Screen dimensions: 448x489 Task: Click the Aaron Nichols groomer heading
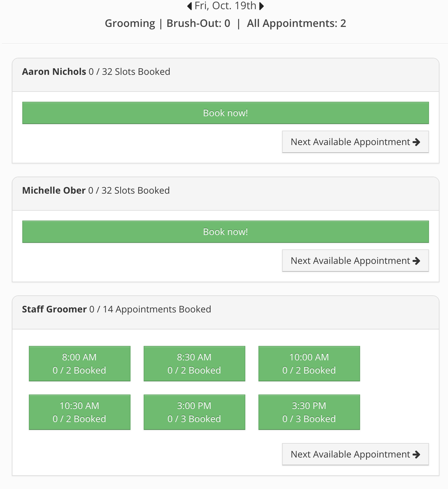(54, 72)
